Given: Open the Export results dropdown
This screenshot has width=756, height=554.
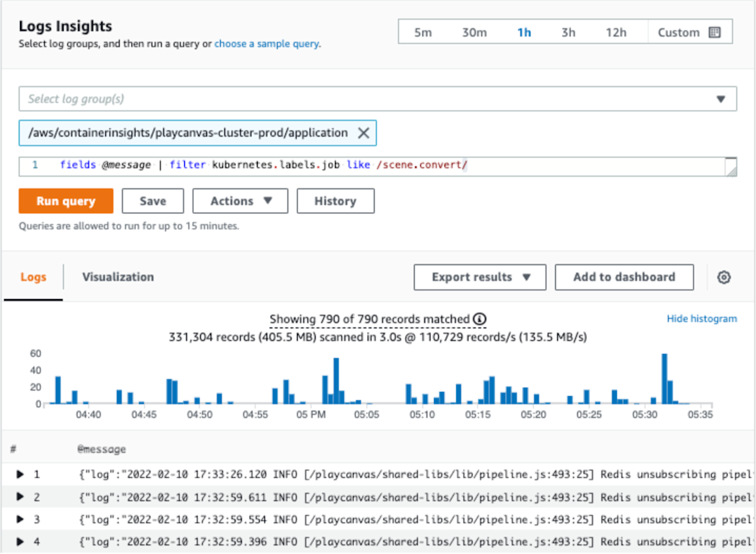Looking at the screenshot, I should 480,277.
